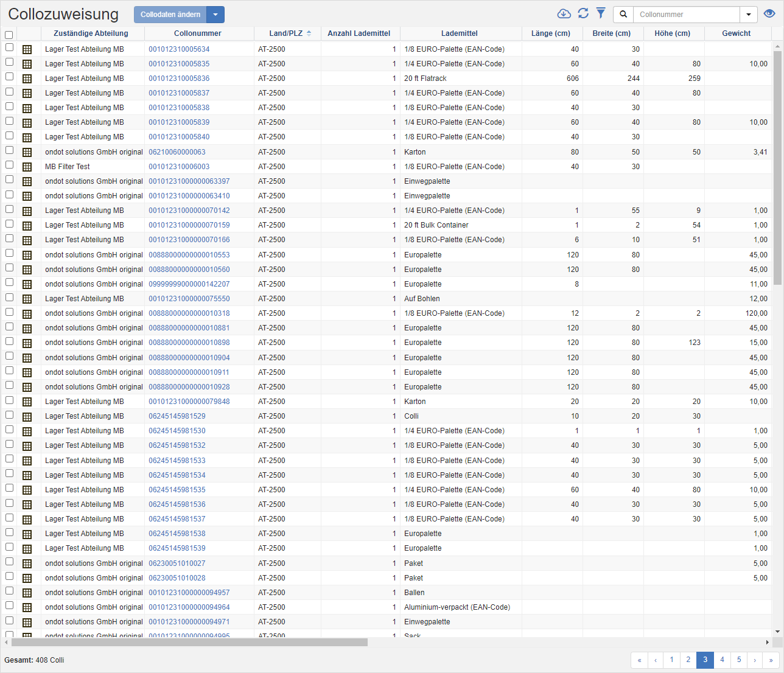Open the Collonummer search field dropdown
Image resolution: width=784 pixels, height=673 pixels.
[x=749, y=15]
